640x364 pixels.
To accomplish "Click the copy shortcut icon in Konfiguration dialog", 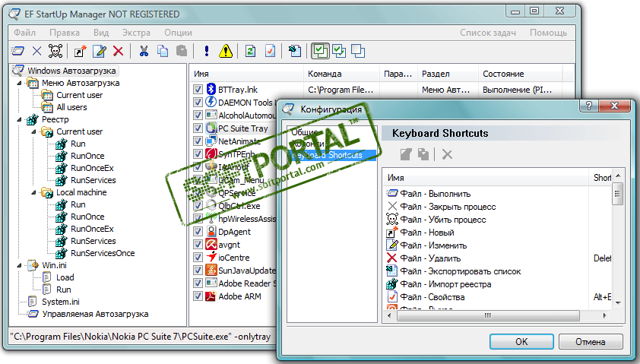I will [x=423, y=154].
